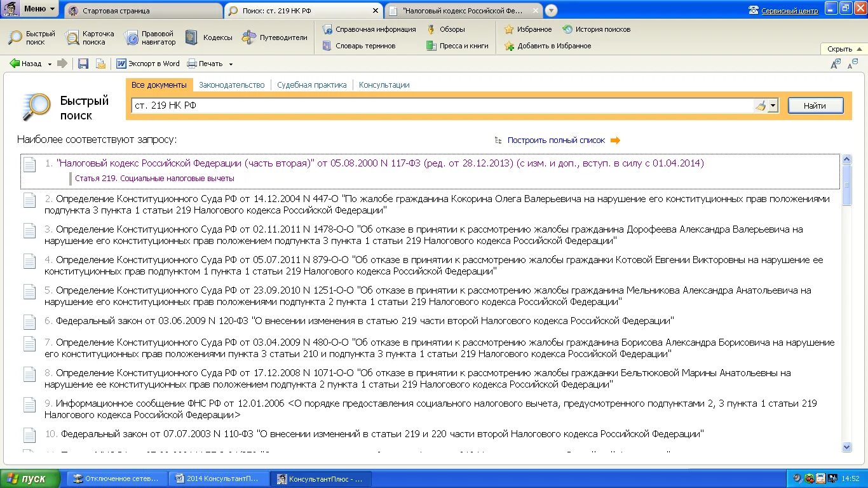
Task: Open result Определение КС РФ N 447-О
Action: (x=437, y=205)
